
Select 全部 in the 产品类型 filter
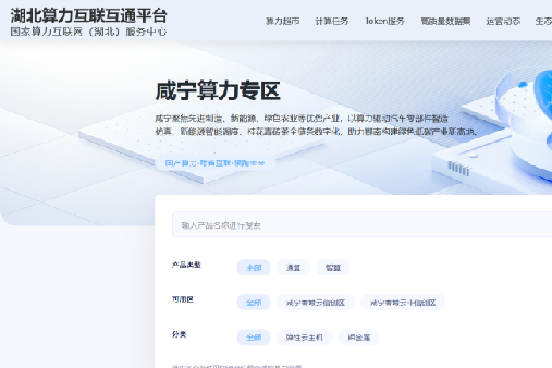[253, 268]
